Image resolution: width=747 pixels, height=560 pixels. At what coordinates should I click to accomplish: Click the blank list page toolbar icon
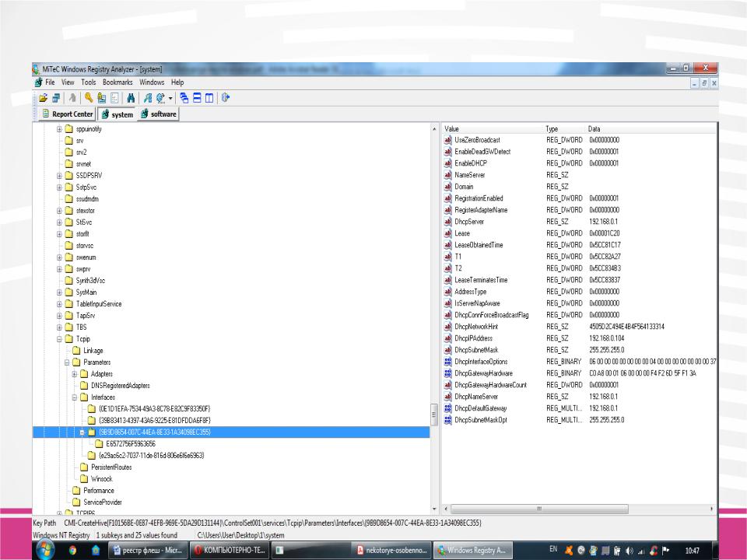point(114,98)
